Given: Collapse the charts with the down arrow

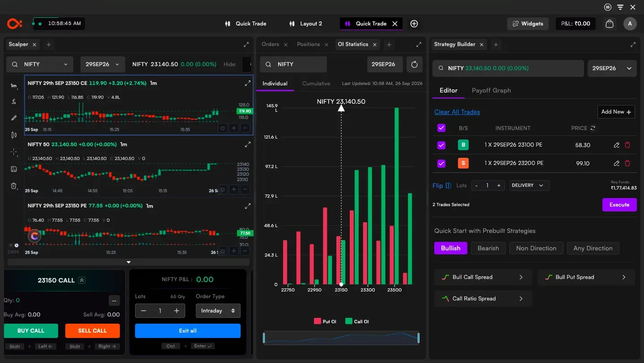Looking at the screenshot, I should (129, 262).
